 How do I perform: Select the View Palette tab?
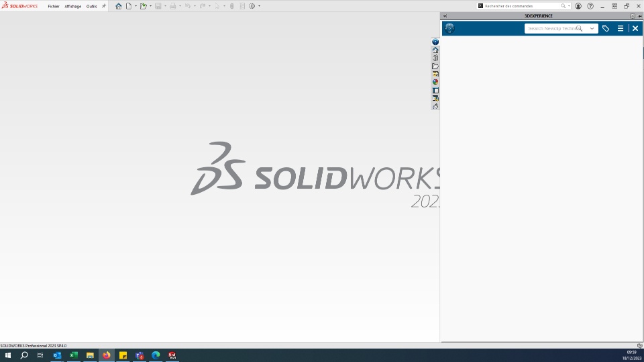[x=435, y=74]
